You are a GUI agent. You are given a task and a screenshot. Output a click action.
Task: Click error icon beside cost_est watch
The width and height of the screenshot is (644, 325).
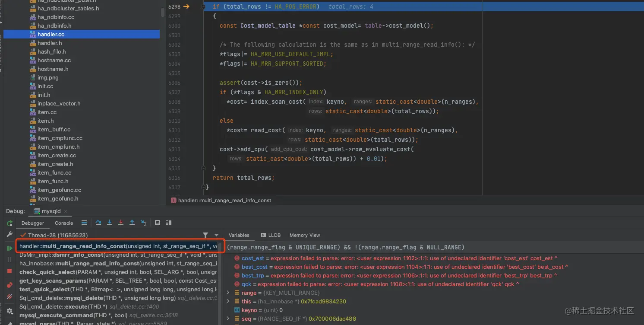coord(237,258)
